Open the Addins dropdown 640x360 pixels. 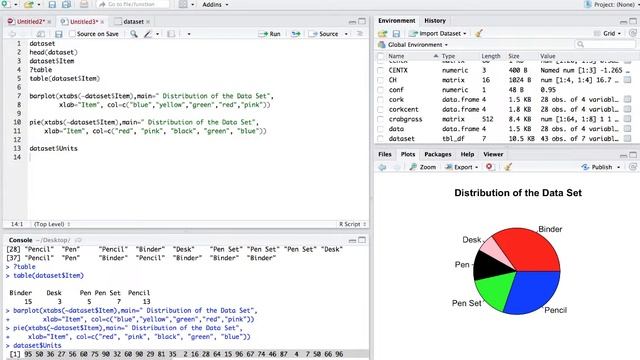(x=215, y=4)
